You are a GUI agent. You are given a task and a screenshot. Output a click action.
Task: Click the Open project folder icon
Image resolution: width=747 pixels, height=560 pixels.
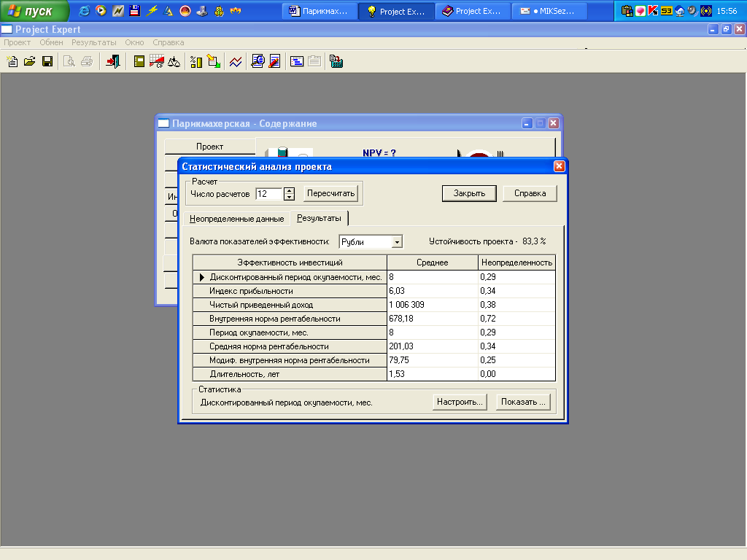[29, 61]
